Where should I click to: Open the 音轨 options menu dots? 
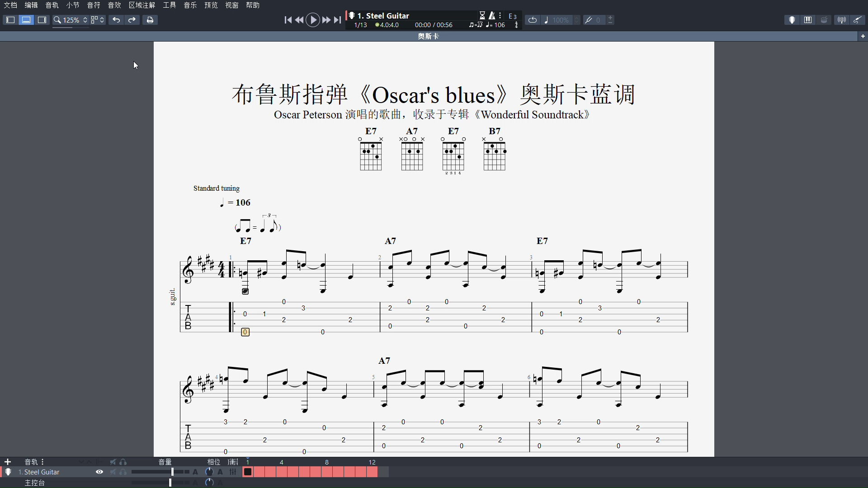click(x=42, y=462)
